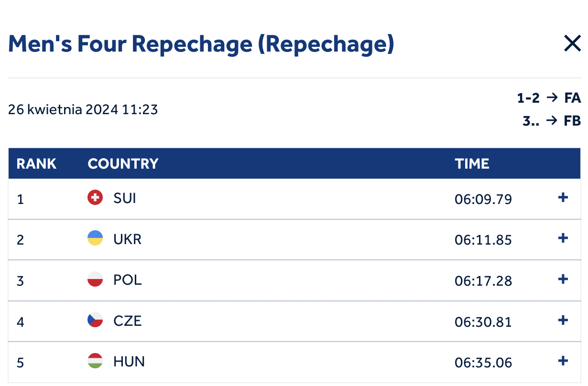Click the COUNTRY column header
588x386 pixels.
click(x=123, y=164)
